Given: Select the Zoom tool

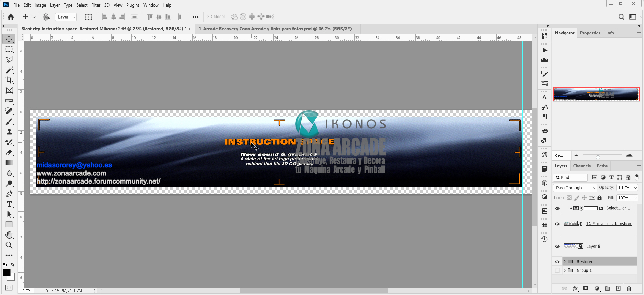Looking at the screenshot, I should (9, 245).
